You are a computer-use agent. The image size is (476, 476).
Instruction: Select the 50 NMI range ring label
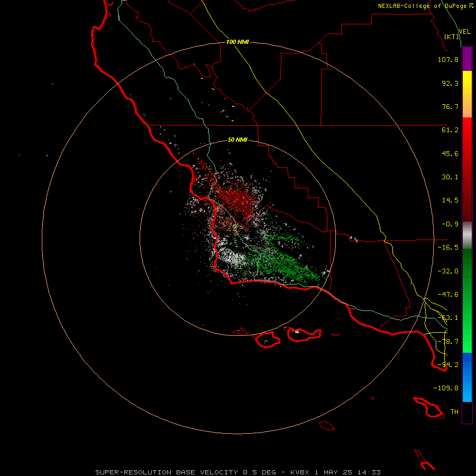[x=237, y=140]
